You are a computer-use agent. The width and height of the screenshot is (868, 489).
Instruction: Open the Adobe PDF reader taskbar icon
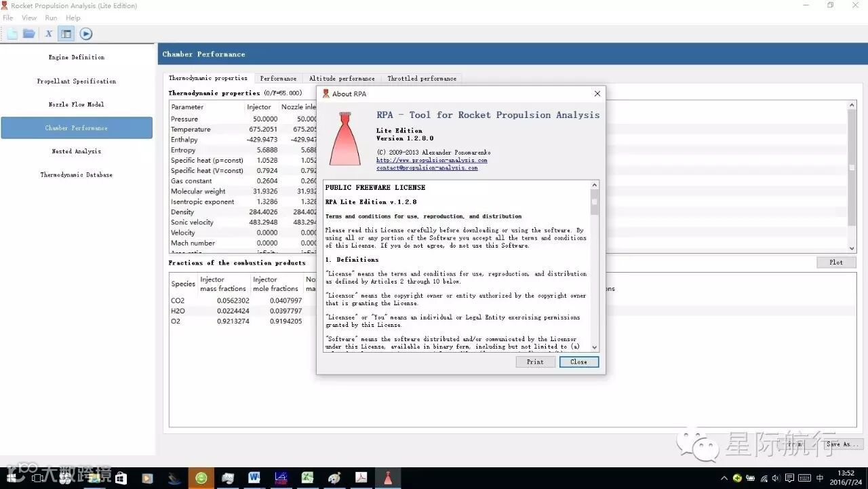click(361, 478)
